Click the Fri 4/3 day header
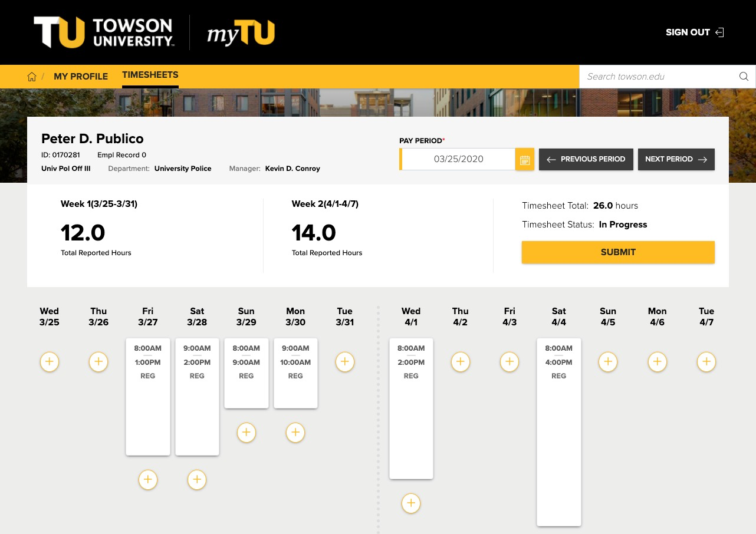 pyautogui.click(x=510, y=317)
